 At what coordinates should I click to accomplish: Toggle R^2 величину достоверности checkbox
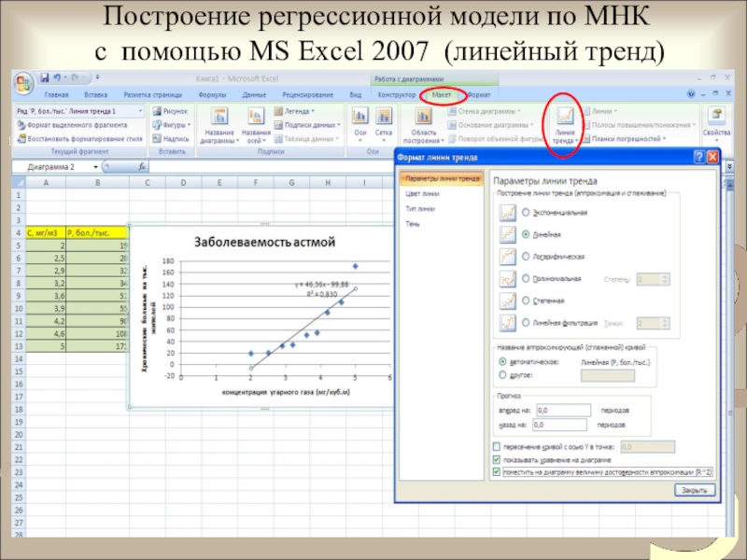[497, 472]
